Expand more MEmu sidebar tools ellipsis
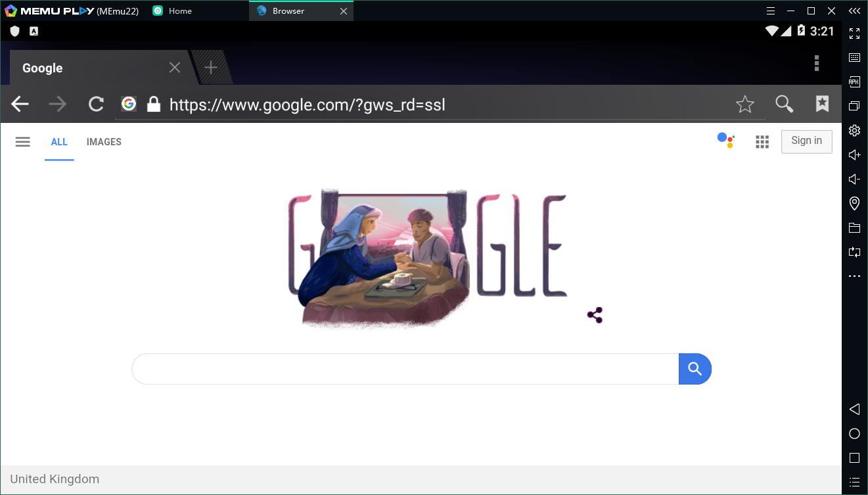Screen dimensions: 868x495 854,277
